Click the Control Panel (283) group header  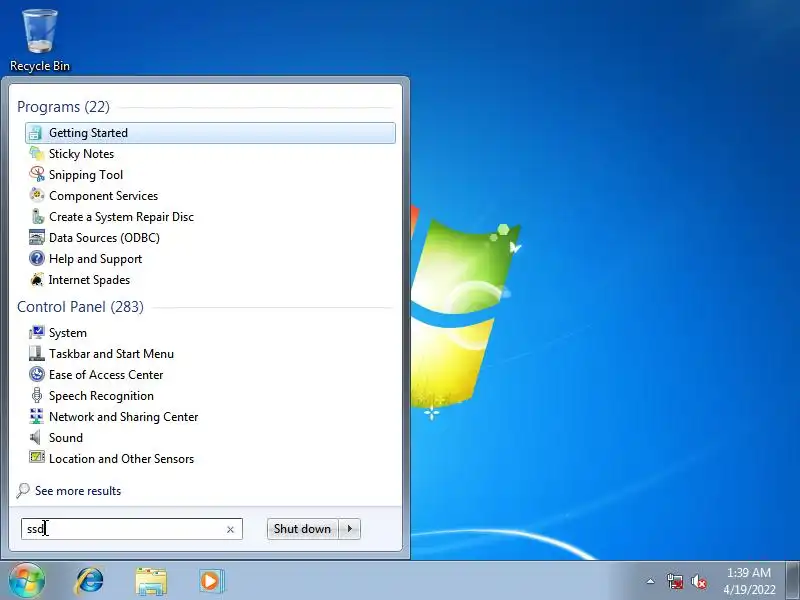(80, 307)
